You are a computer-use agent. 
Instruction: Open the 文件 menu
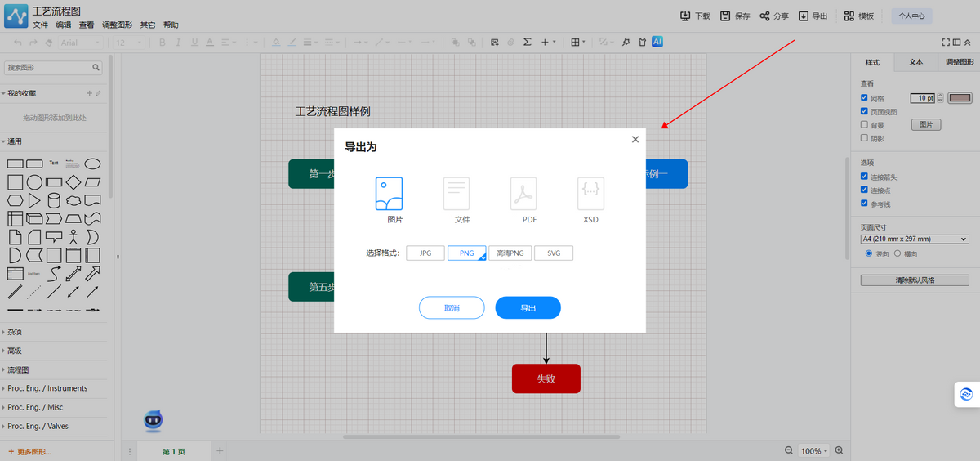pos(40,25)
